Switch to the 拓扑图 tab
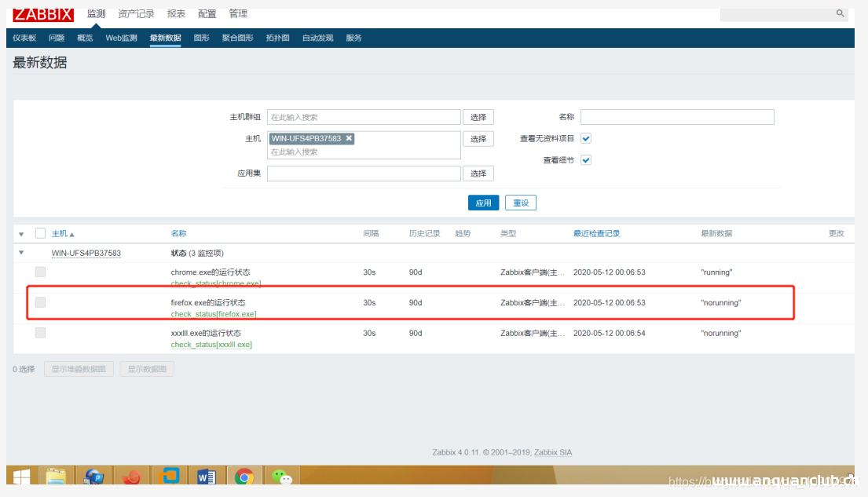The height and width of the screenshot is (497, 868). point(277,38)
